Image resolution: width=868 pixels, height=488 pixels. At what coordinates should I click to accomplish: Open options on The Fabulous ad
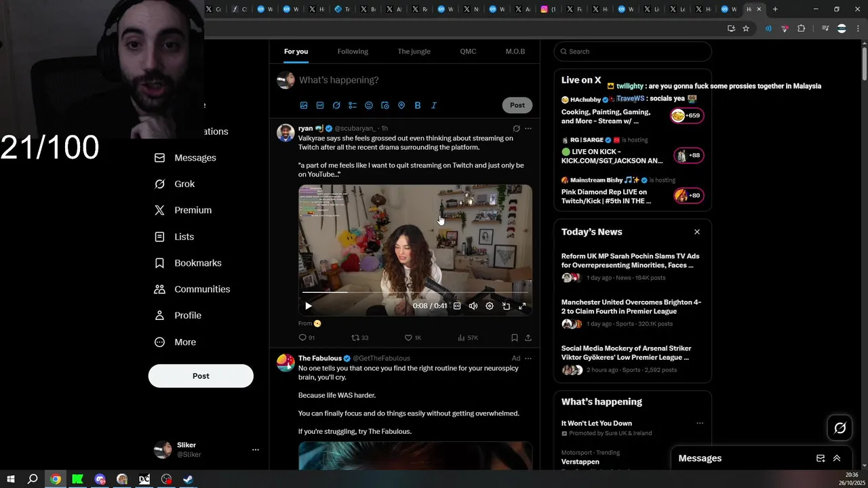(x=528, y=359)
